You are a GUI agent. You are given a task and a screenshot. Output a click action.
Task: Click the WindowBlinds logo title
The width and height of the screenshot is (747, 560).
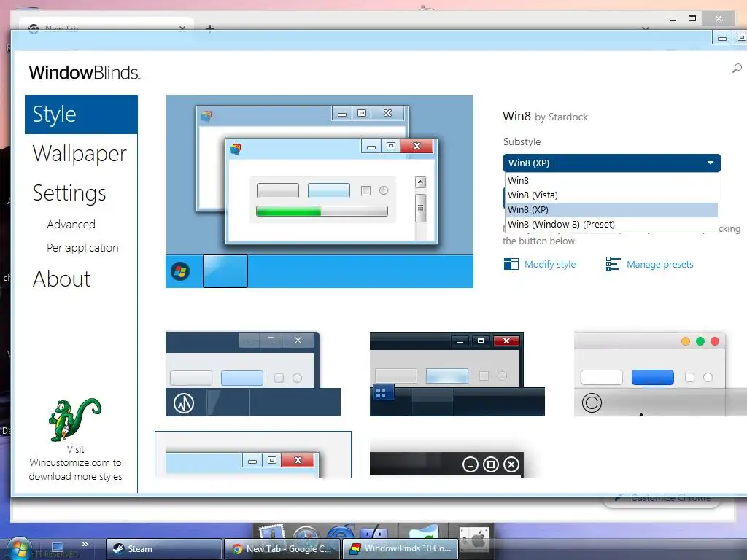pos(85,72)
